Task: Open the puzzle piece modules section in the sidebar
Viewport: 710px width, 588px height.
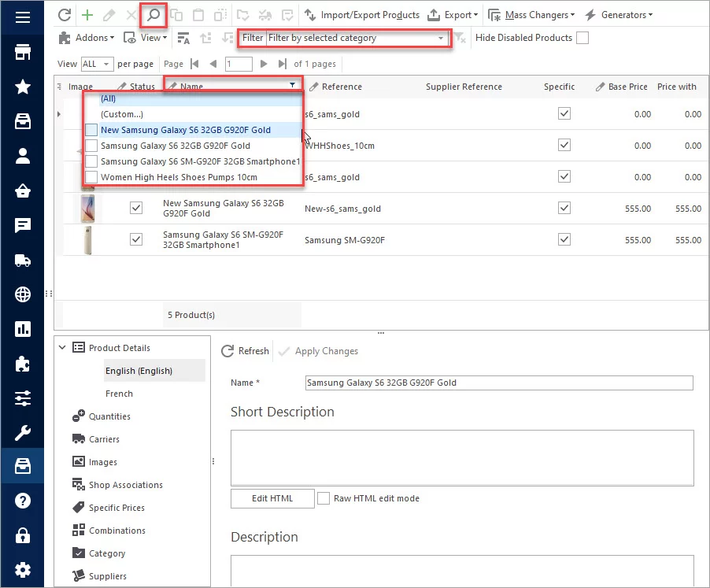Action: click(23, 364)
